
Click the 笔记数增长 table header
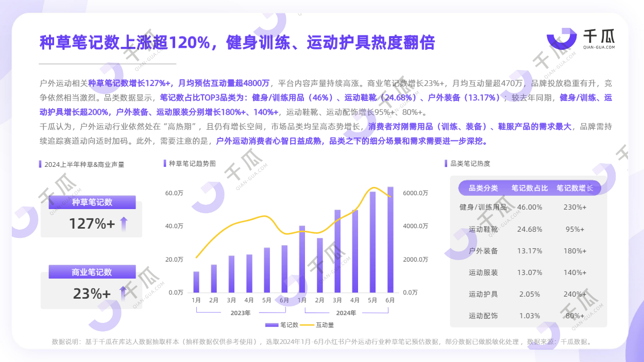click(575, 188)
